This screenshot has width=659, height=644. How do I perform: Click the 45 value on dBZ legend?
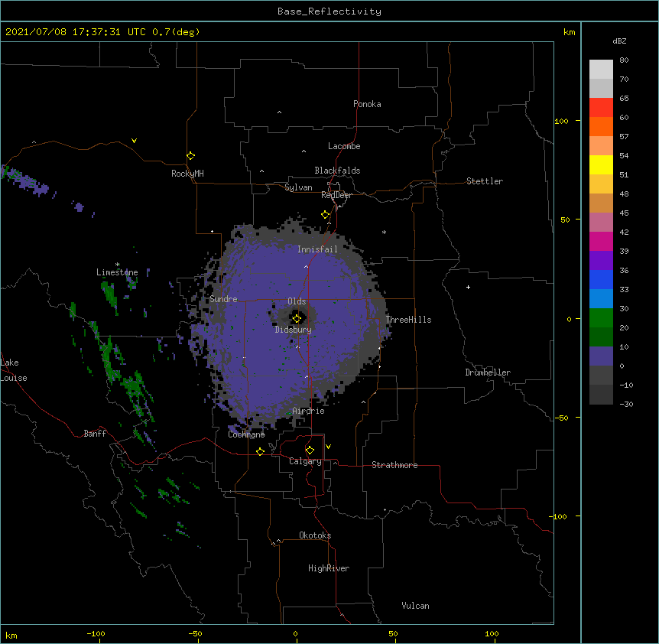coord(624,213)
